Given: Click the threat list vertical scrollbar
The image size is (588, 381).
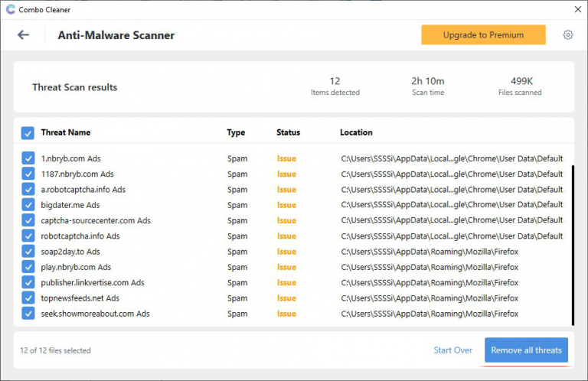Looking at the screenshot, I should click(572, 245).
